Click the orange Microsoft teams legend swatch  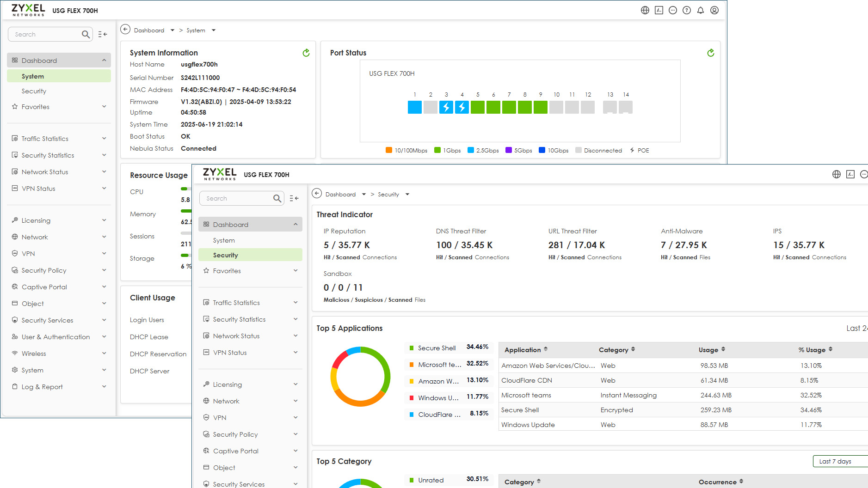(x=411, y=365)
